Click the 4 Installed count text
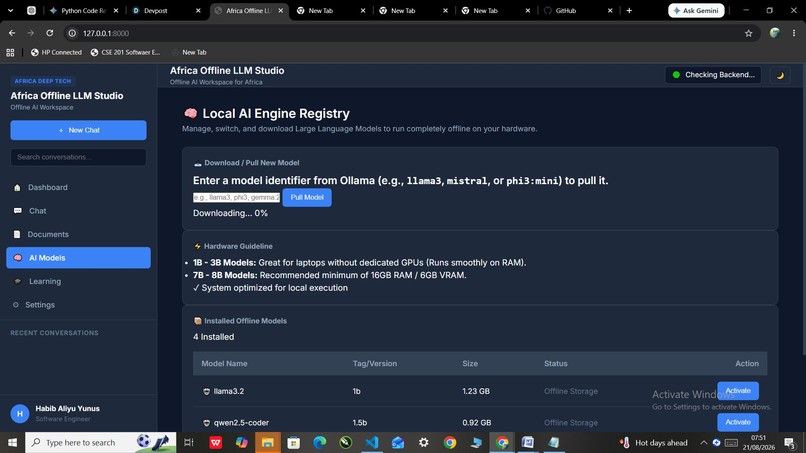Viewport: 806px width, 453px height. [213, 337]
